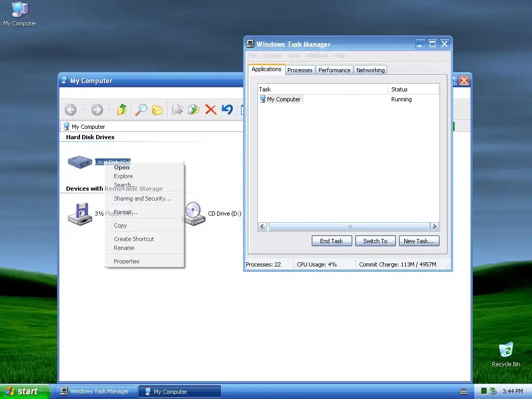
Task: Select the CD Drive (D:) icon
Action: [194, 214]
